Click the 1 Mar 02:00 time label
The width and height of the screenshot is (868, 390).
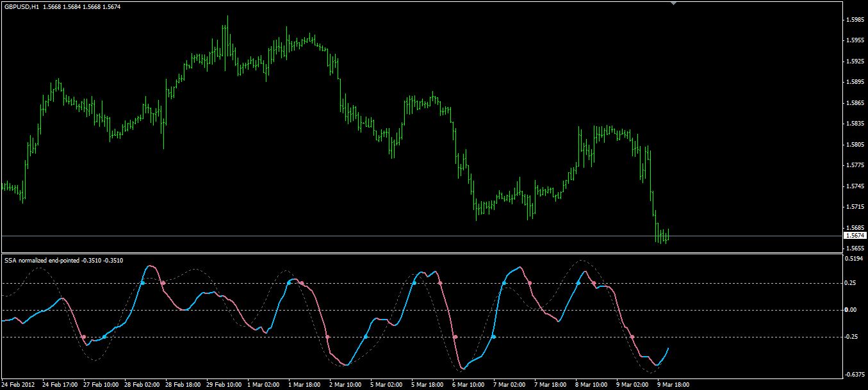click(x=264, y=386)
